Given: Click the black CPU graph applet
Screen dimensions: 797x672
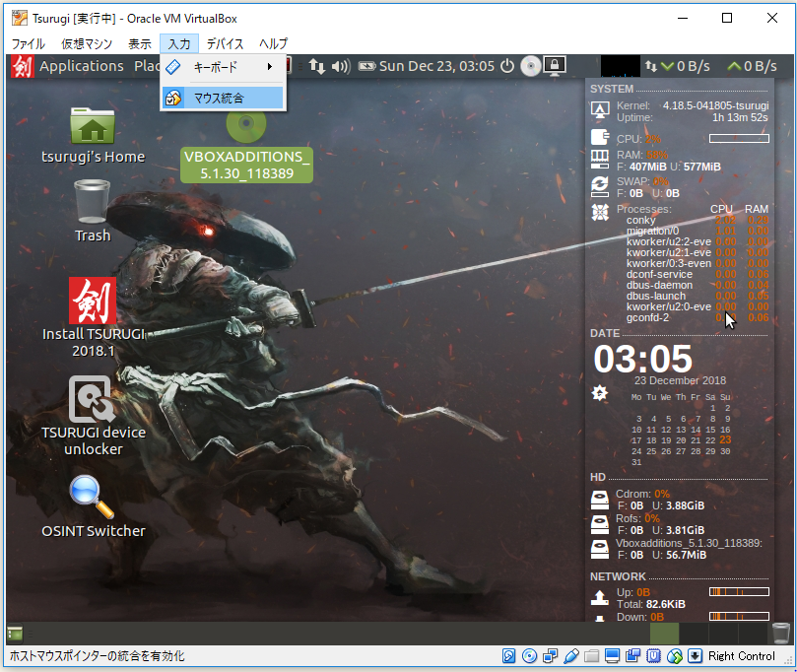Looking at the screenshot, I should [x=620, y=67].
